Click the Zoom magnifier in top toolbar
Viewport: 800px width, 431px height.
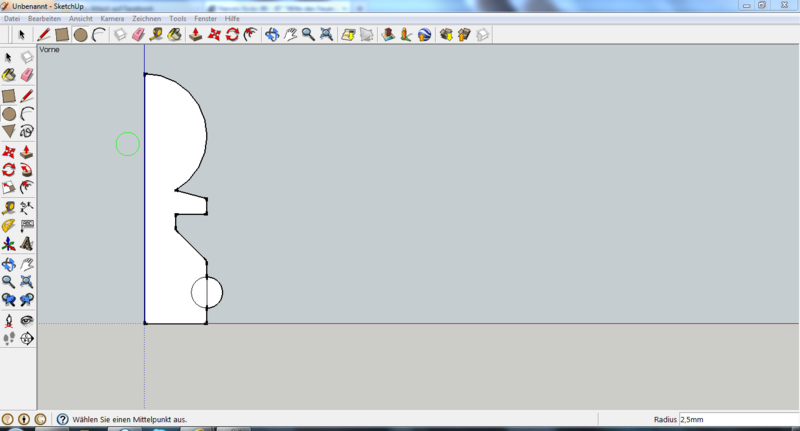coord(308,34)
